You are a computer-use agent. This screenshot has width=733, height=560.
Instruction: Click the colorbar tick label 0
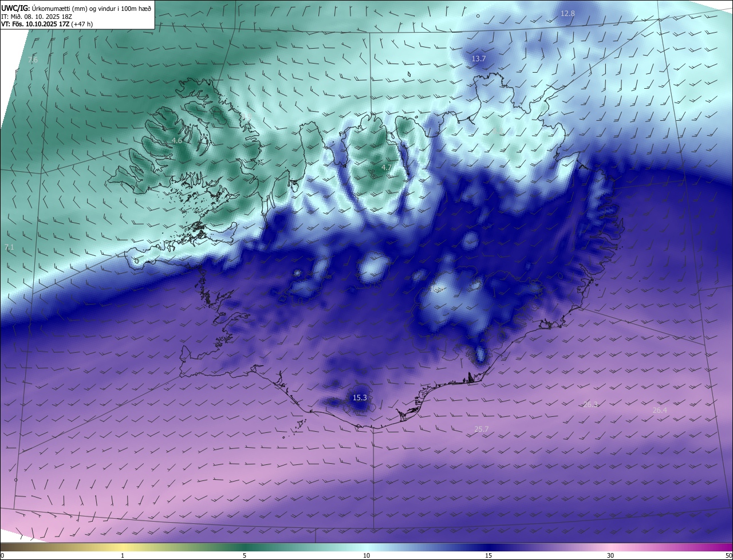tap(2, 555)
